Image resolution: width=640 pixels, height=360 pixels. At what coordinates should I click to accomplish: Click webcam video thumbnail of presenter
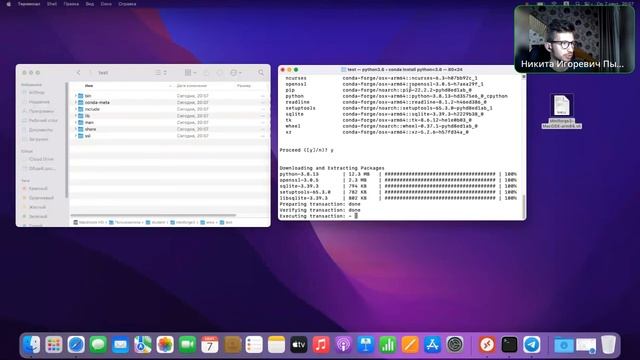tap(574, 39)
